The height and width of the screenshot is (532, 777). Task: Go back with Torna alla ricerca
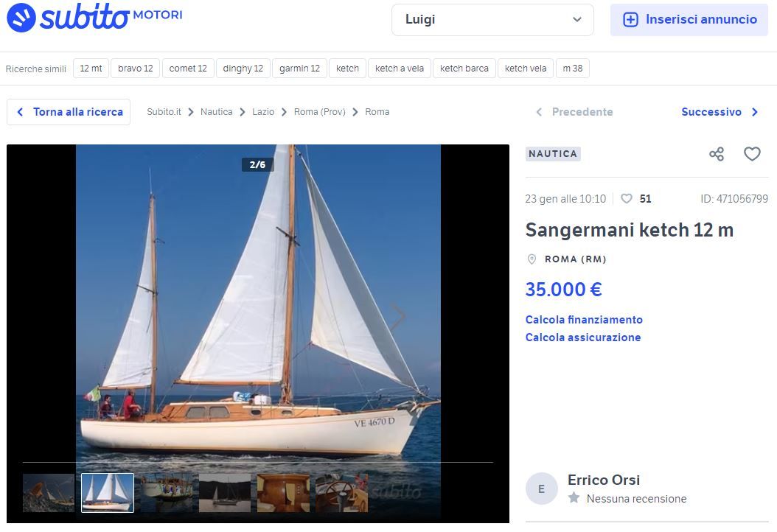click(x=69, y=112)
